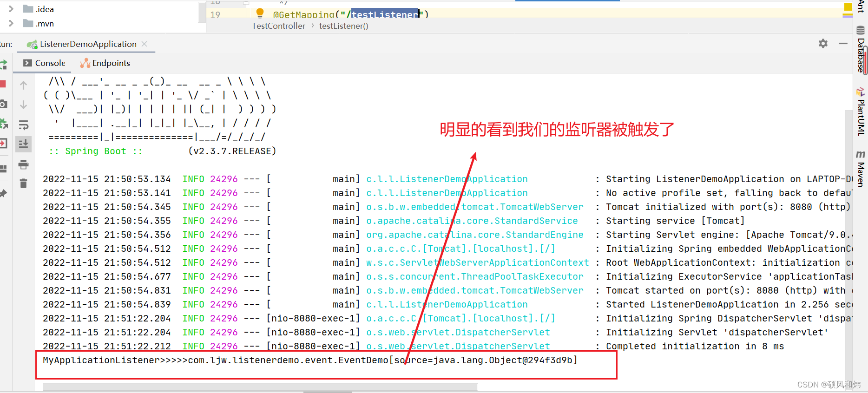Click the (v2.3.7.RELEASE) version text
The image size is (868, 393).
tap(232, 151)
